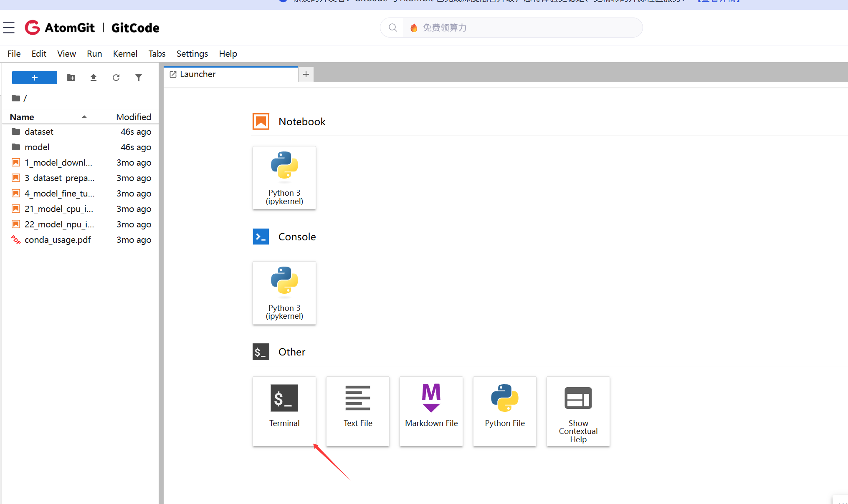The width and height of the screenshot is (848, 504).
Task: Open the dataset folder
Action: point(39,132)
